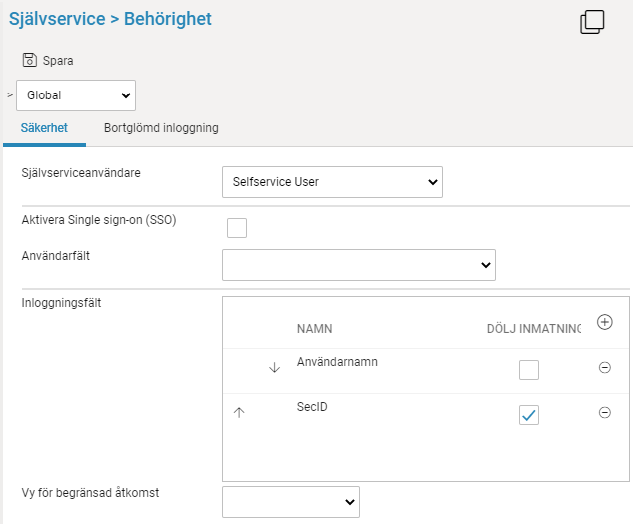Select the Säkerhet tab
633x524 pixels.
pos(43,128)
